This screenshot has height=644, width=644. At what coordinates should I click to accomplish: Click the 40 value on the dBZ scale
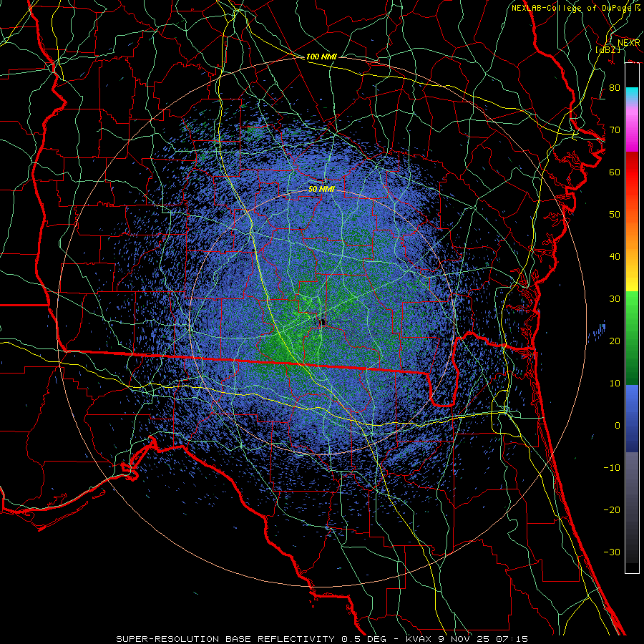pos(615,257)
